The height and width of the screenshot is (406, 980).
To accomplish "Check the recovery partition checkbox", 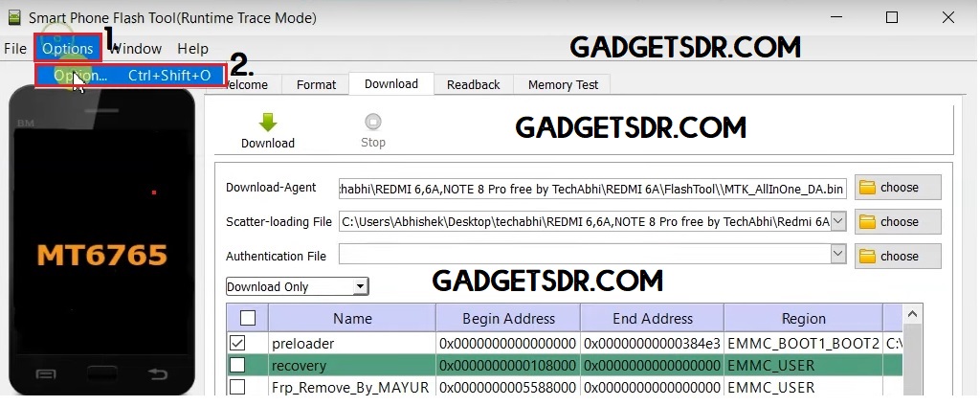I will 237,365.
